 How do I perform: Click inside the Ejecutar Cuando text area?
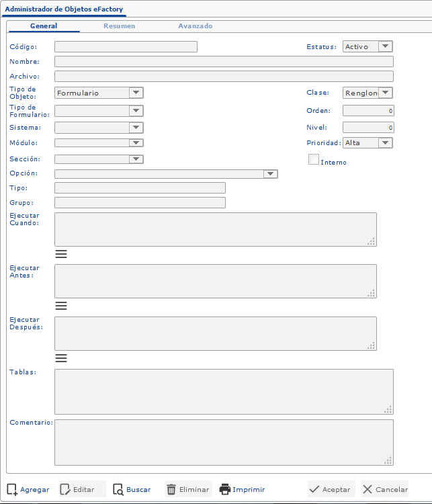point(216,230)
